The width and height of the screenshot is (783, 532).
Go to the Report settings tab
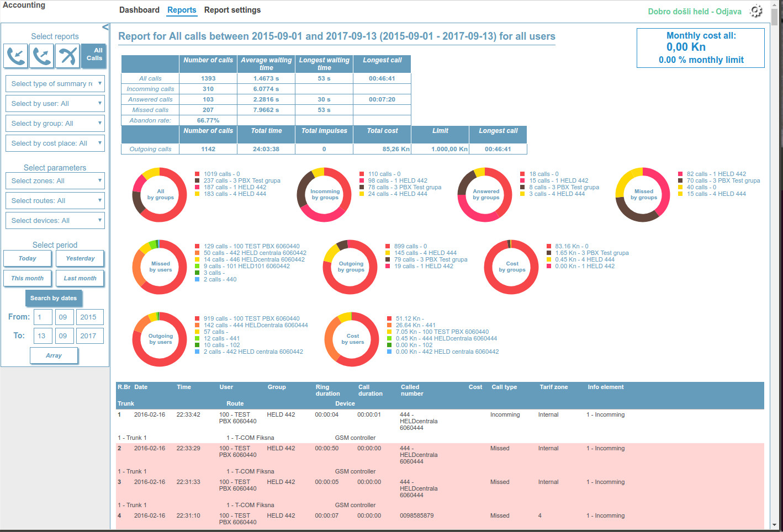pos(232,10)
